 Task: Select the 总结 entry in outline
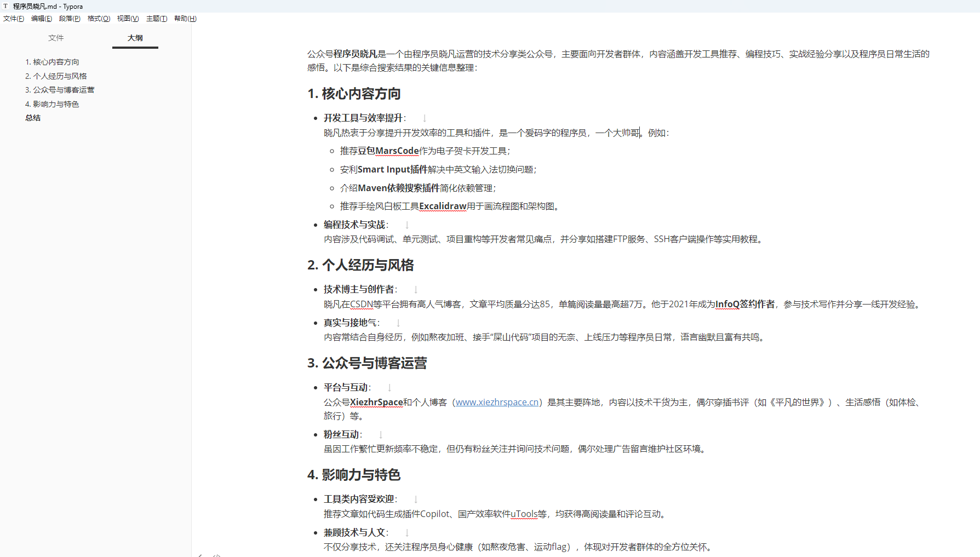32,118
